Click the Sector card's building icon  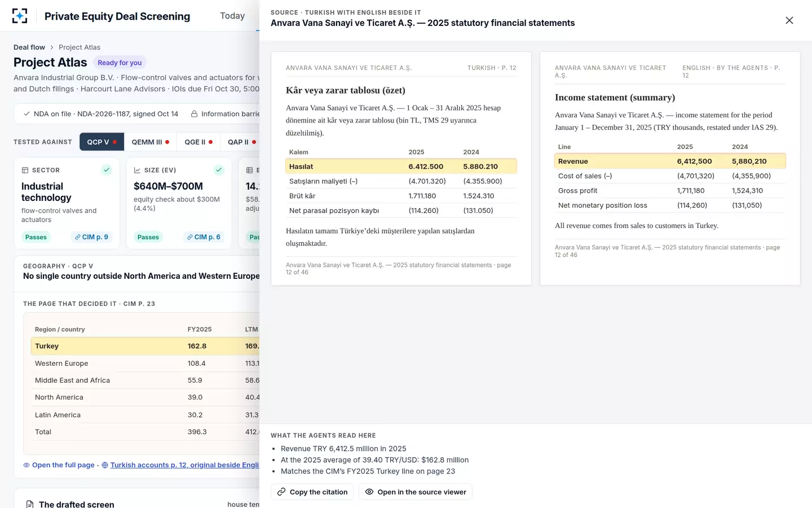[25, 170]
